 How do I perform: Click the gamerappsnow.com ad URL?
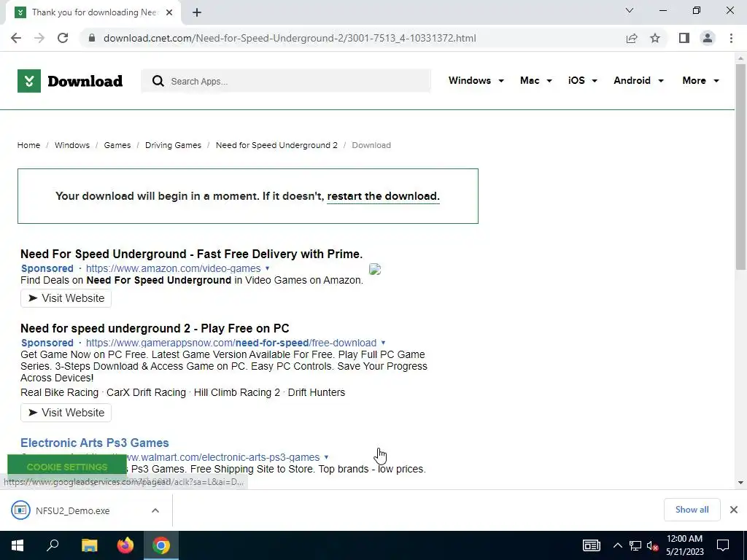click(x=231, y=343)
